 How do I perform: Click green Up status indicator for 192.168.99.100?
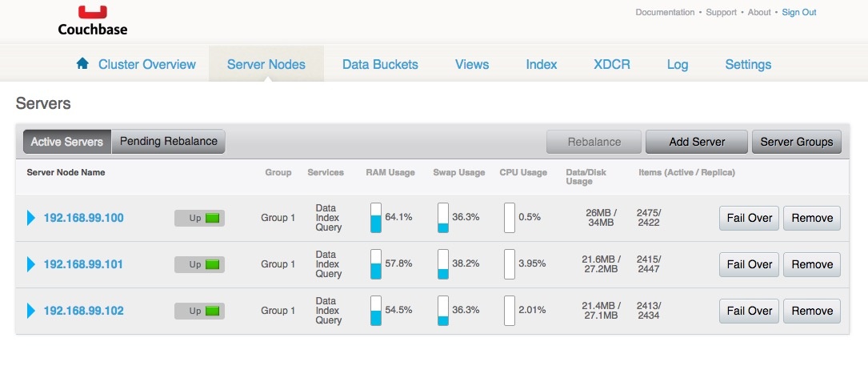212,218
